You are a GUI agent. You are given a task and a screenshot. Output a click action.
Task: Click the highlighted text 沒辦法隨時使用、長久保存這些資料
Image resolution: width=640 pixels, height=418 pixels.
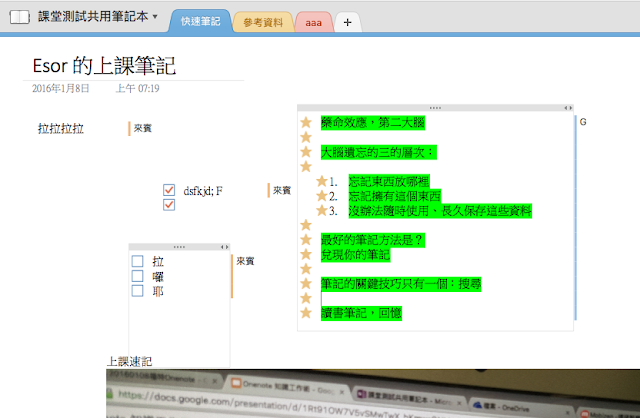click(x=440, y=211)
